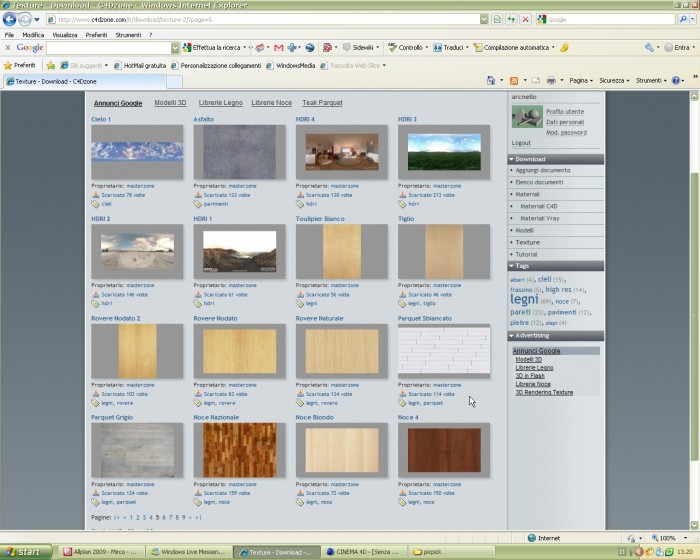This screenshot has height=560, width=700.
Task: Click the Print icon in command bar
Action: 551,80
